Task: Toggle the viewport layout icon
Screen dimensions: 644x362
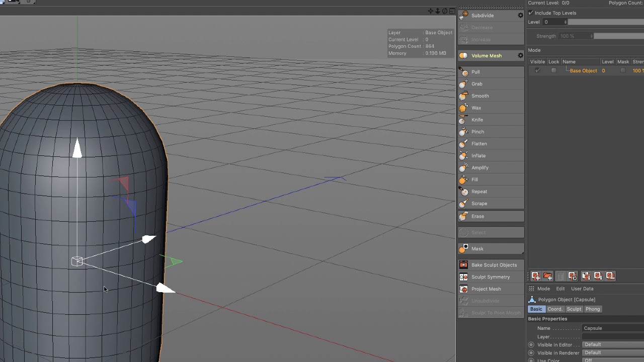Action: [452, 11]
